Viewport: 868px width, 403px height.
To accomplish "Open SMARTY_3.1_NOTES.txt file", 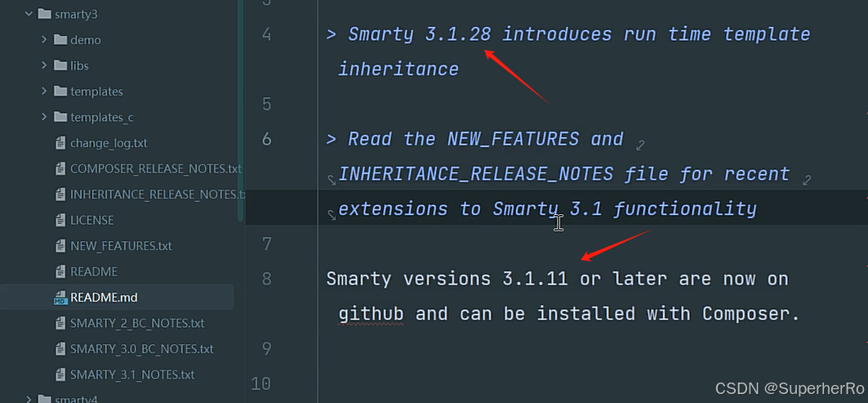I will [132, 374].
